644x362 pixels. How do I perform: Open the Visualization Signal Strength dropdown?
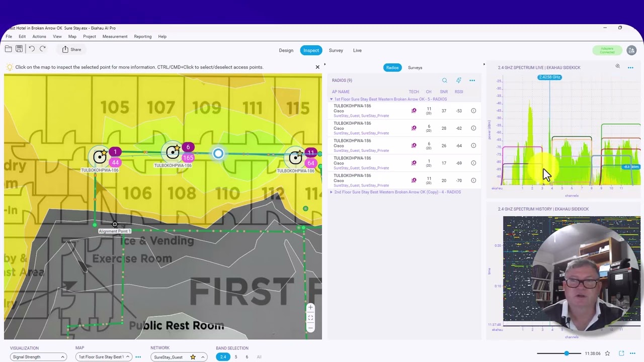pyautogui.click(x=38, y=357)
